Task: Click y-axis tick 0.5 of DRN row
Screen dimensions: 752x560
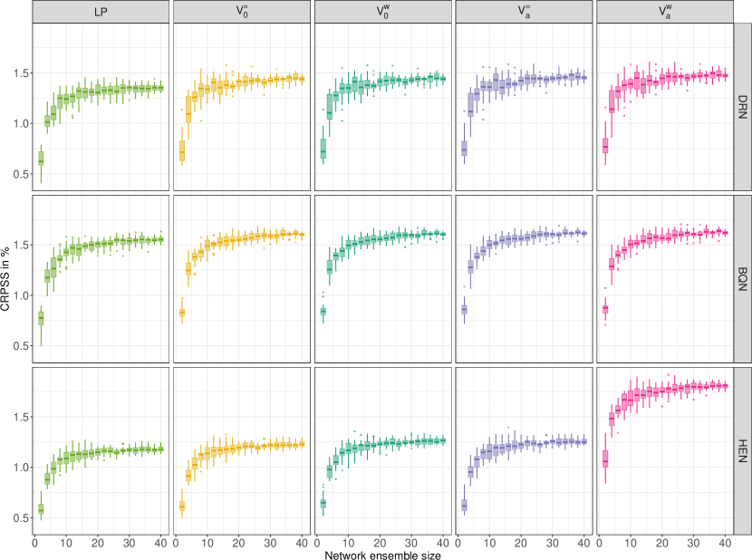Action: coord(22,174)
